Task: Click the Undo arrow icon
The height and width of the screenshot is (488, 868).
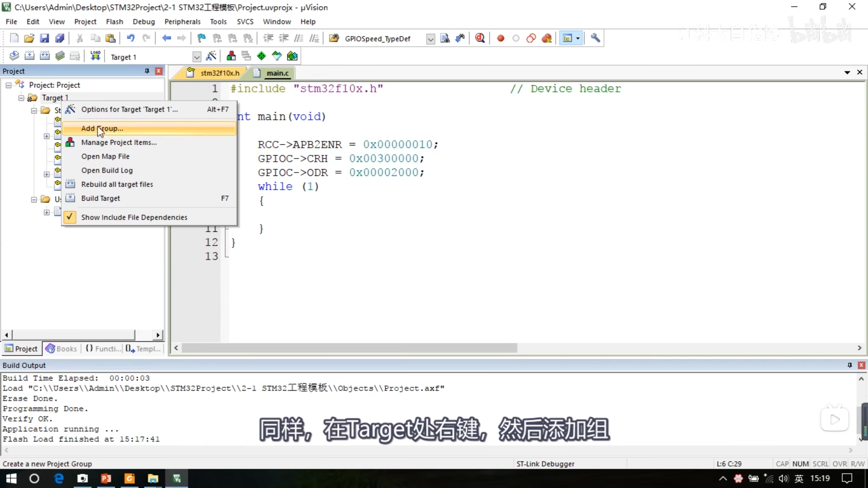Action: tap(131, 38)
